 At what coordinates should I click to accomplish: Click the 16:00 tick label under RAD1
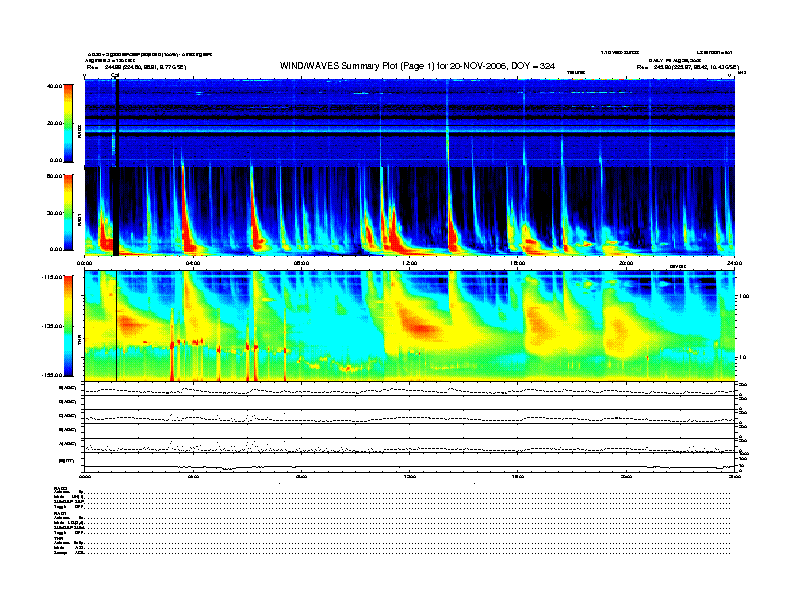point(518,263)
